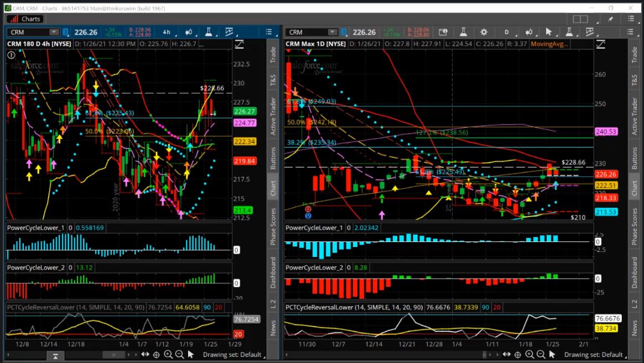644x363 pixels.
Task: Open chart info/share icon in right toolbar
Action: [443, 32]
